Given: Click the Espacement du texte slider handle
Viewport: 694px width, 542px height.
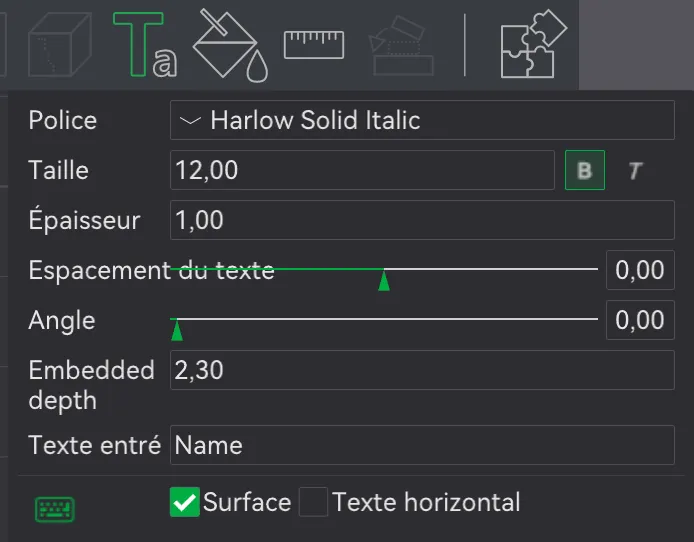Looking at the screenshot, I should pyautogui.click(x=384, y=281).
